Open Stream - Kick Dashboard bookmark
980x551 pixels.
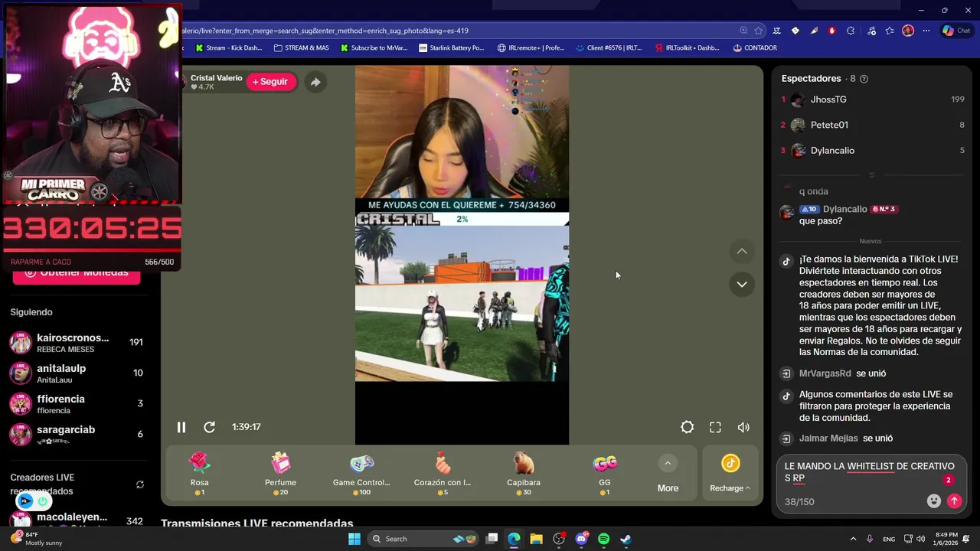click(x=229, y=47)
